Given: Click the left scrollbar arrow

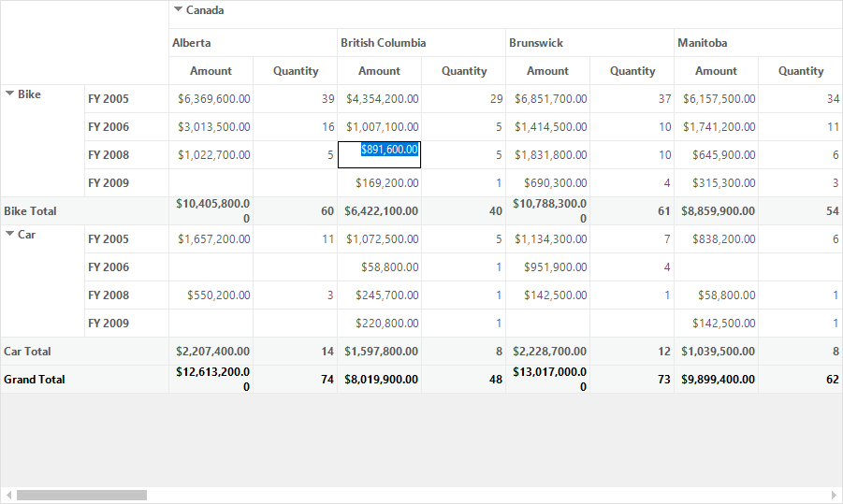Looking at the screenshot, I should (x=8, y=495).
